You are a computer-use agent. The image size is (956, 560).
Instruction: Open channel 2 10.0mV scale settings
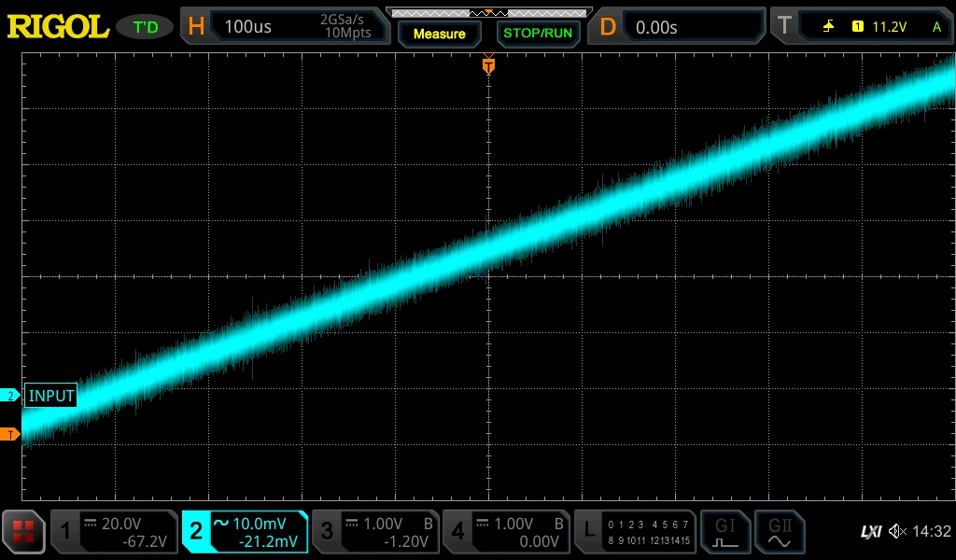[x=260, y=524]
